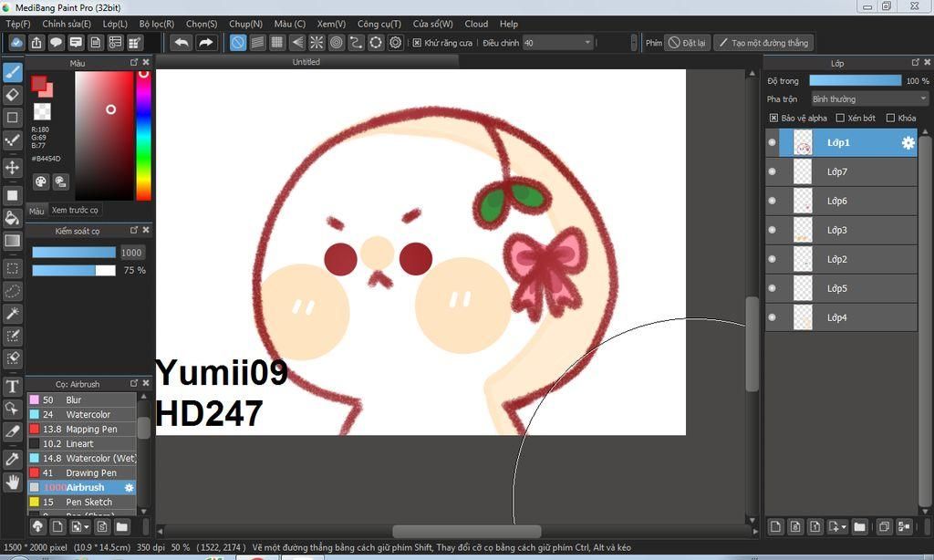The height and width of the screenshot is (560, 934).
Task: Select layer Lớp5
Action: pos(841,288)
